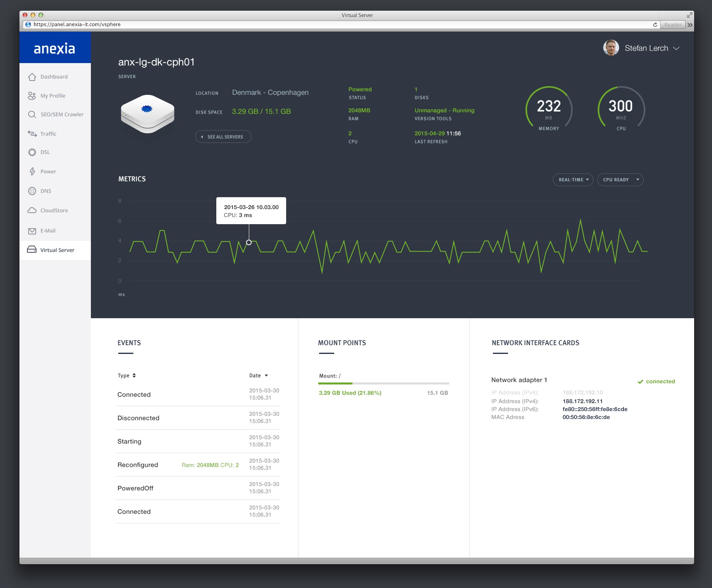
Task: Open the Dashboard menu item
Action: pos(55,77)
